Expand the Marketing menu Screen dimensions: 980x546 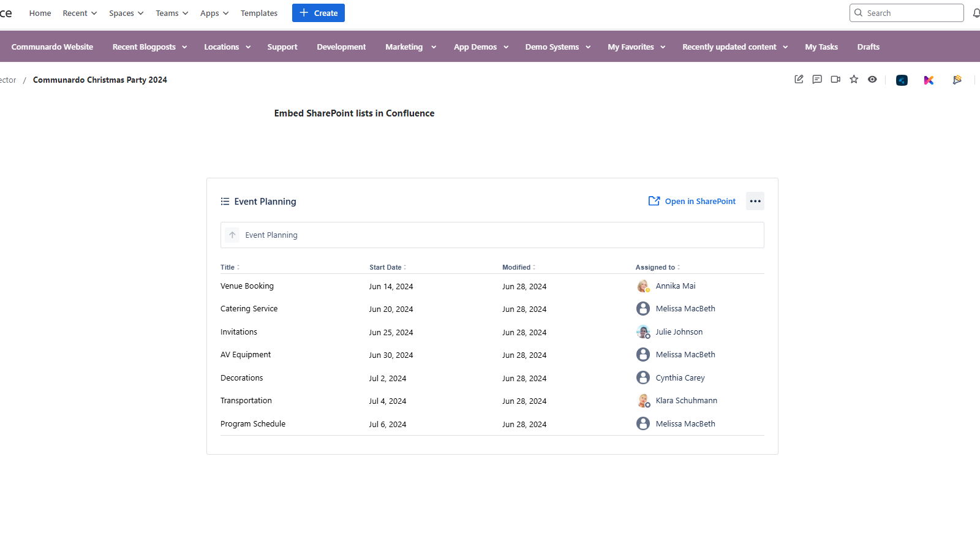(410, 47)
